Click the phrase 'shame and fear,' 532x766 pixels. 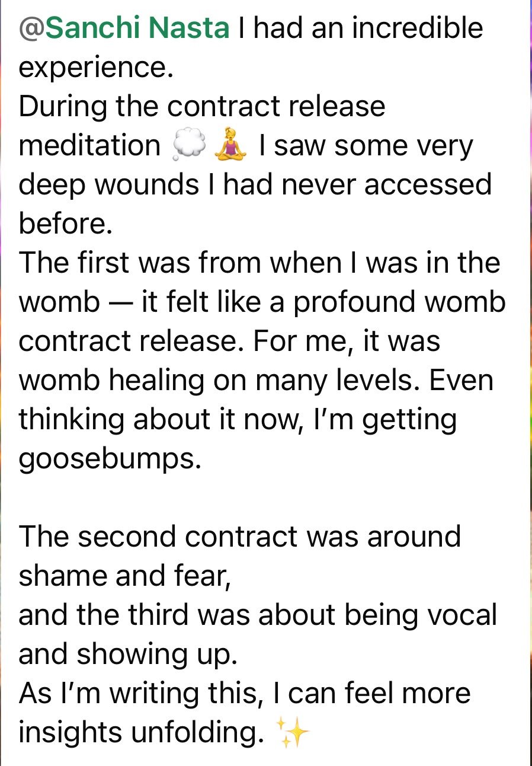(x=125, y=576)
